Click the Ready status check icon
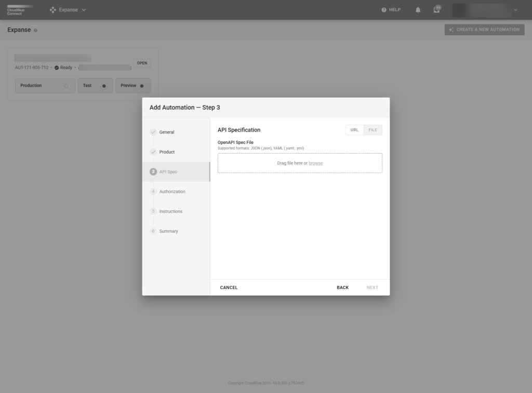Image resolution: width=532 pixels, height=393 pixels. point(57,67)
